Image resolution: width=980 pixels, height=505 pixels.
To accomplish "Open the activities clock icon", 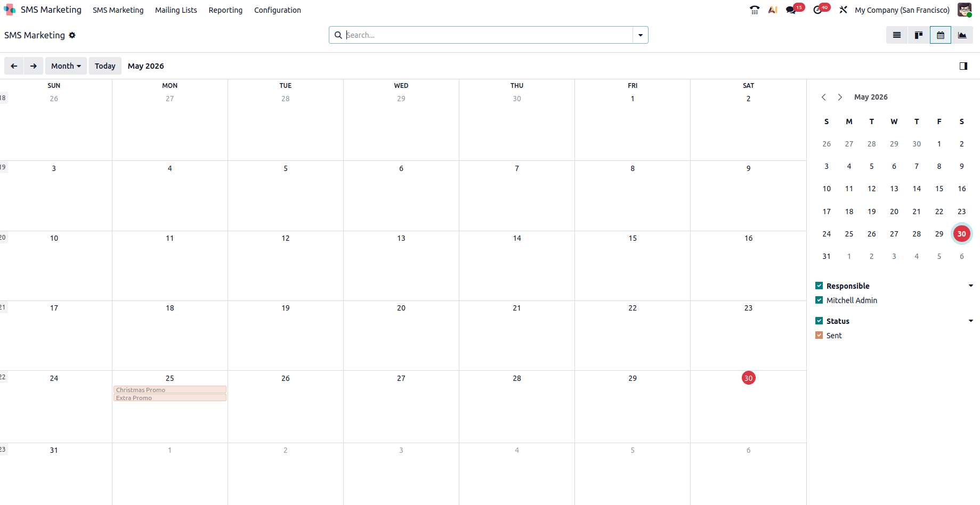I will 817,10.
